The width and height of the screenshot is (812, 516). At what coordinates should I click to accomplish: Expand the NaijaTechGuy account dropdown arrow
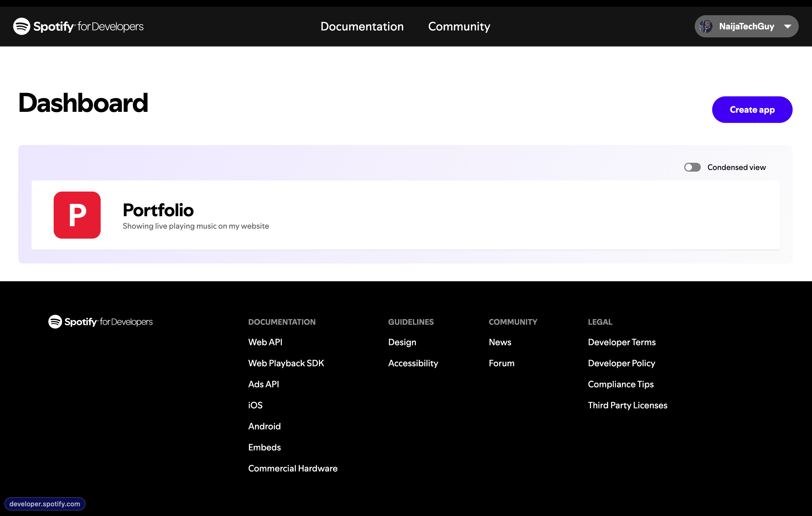click(787, 26)
